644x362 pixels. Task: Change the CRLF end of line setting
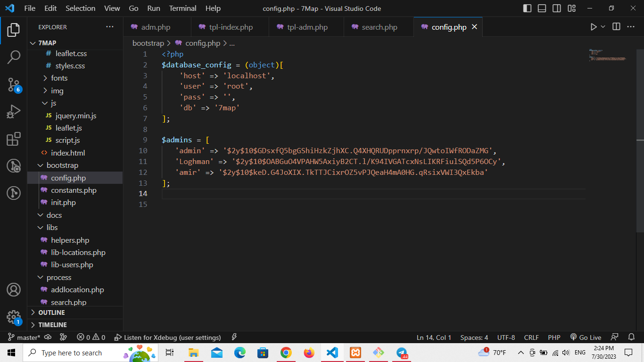coord(531,337)
